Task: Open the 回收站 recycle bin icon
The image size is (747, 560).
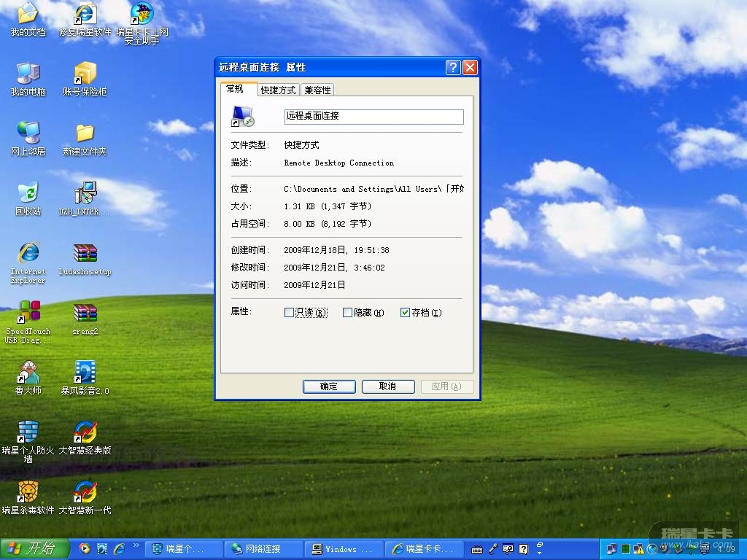Action: click(28, 194)
